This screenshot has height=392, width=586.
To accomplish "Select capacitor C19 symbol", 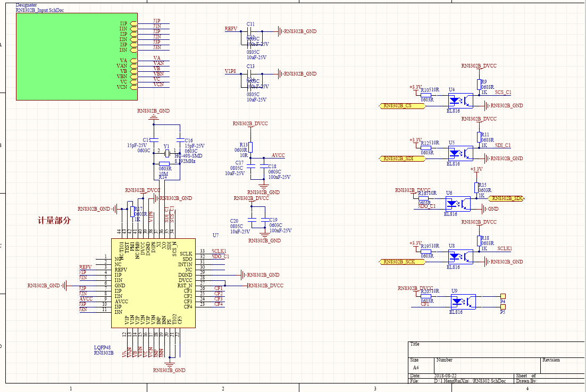I will point(265,220).
